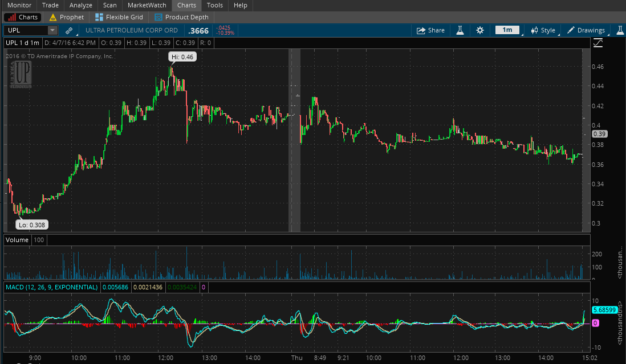Screen dimensions: 626x364
Task: Expand the UPL symbol dropdown arrow
Action: click(x=52, y=30)
